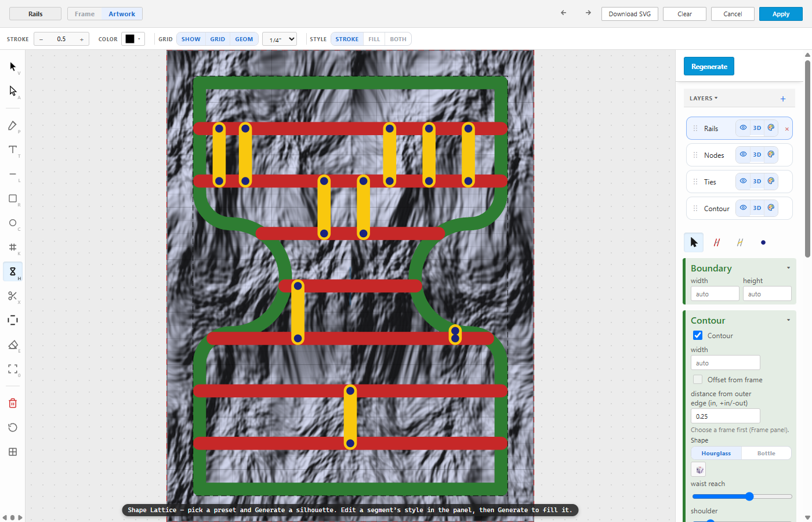
Task: Enable Offset from frame checkbox
Action: point(698,379)
